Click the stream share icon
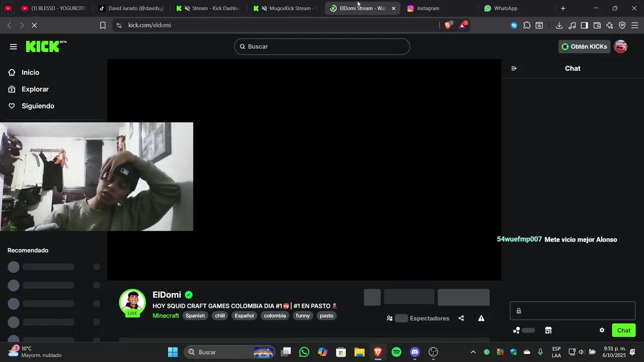644x362 pixels. 461,318
